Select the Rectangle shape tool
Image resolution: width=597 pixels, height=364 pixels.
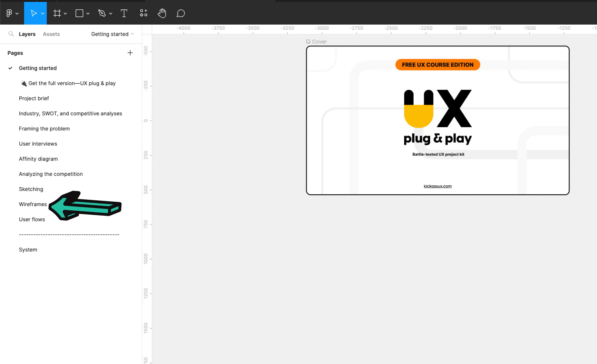79,13
